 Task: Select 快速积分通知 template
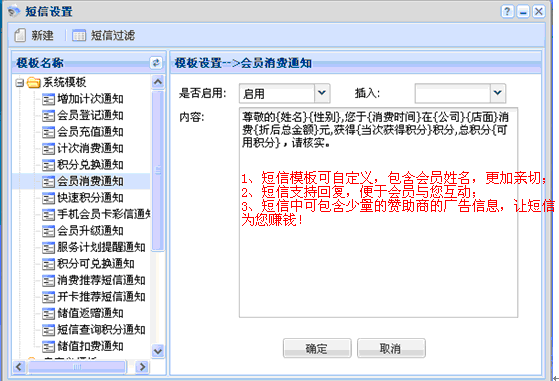[x=90, y=197]
